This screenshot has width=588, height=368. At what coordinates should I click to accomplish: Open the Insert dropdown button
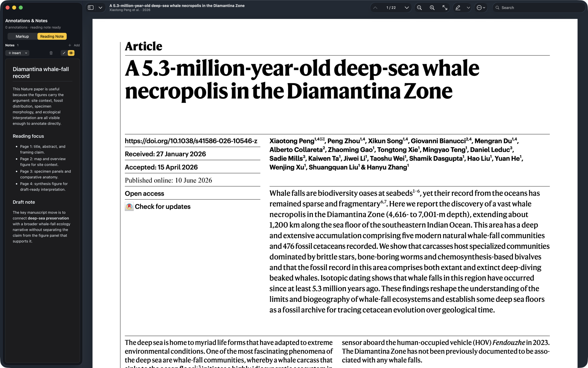coord(17,53)
